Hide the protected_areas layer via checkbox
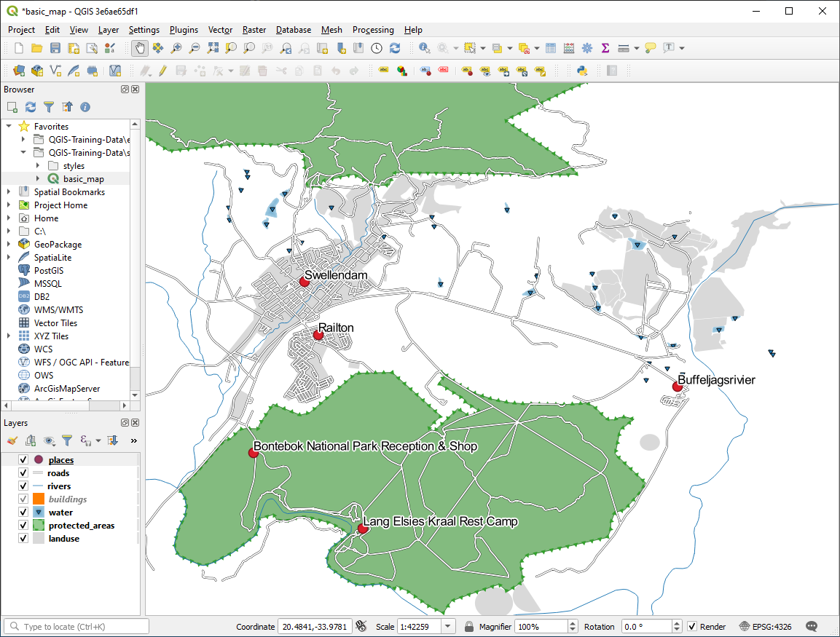840x637 pixels. 23,526
